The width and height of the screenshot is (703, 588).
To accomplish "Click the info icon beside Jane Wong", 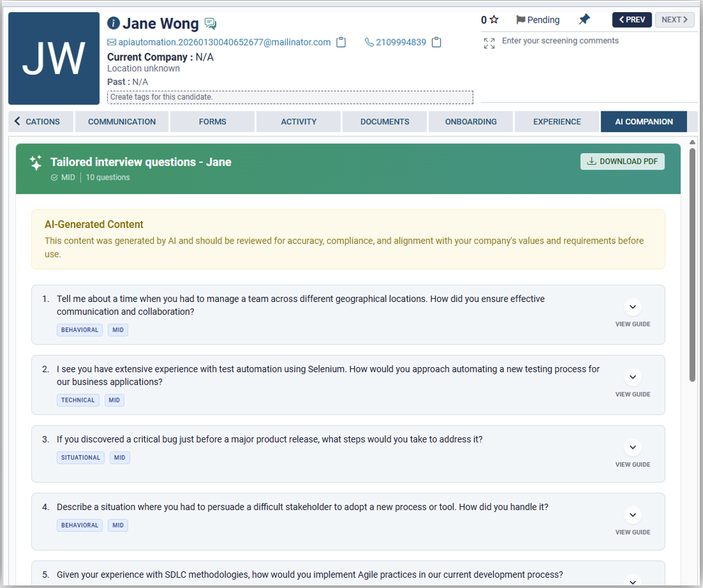I will (x=114, y=24).
